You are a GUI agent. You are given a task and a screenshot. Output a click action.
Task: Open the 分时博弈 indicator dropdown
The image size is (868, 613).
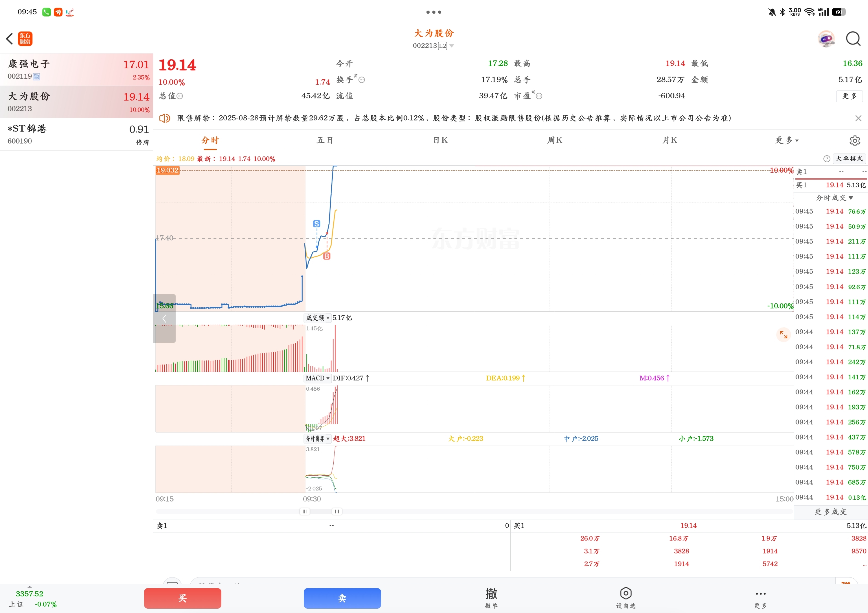click(x=318, y=439)
